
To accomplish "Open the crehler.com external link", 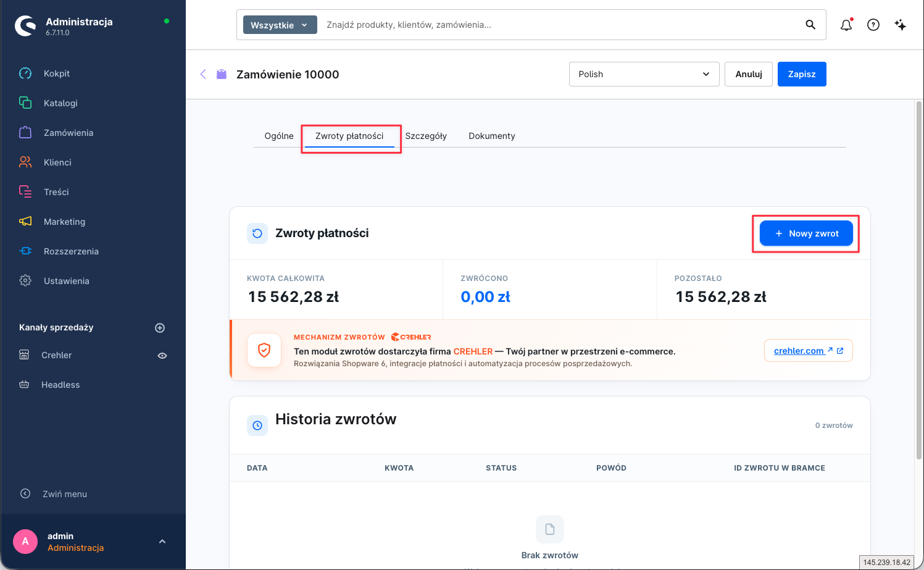I will [809, 351].
